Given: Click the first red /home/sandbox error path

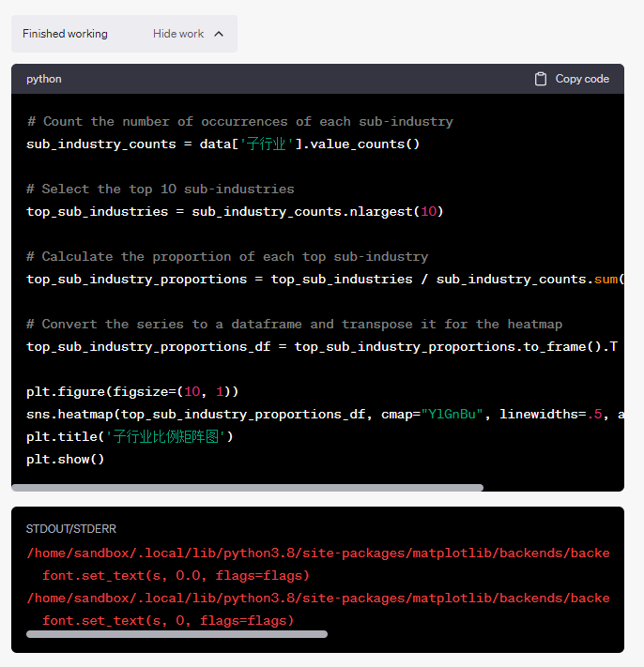Looking at the screenshot, I should coord(317,553).
